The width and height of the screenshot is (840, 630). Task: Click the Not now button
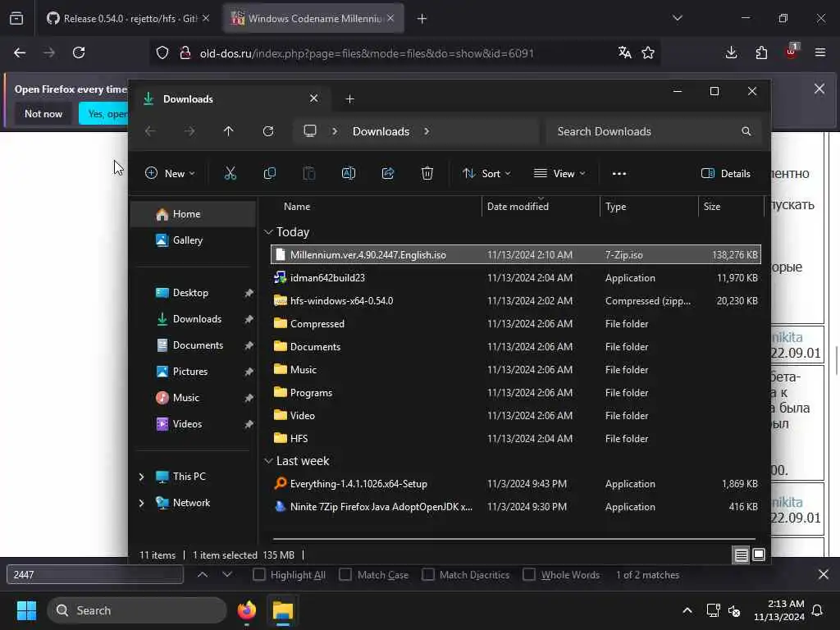[x=43, y=113]
